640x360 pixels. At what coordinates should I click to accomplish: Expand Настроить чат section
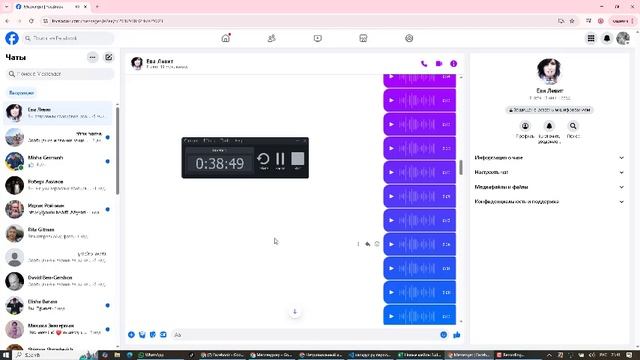(549, 172)
